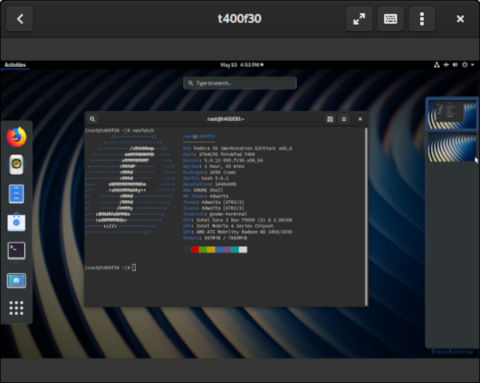480x383 pixels.
Task: Click the Kernel version line
Action: (x=223, y=160)
